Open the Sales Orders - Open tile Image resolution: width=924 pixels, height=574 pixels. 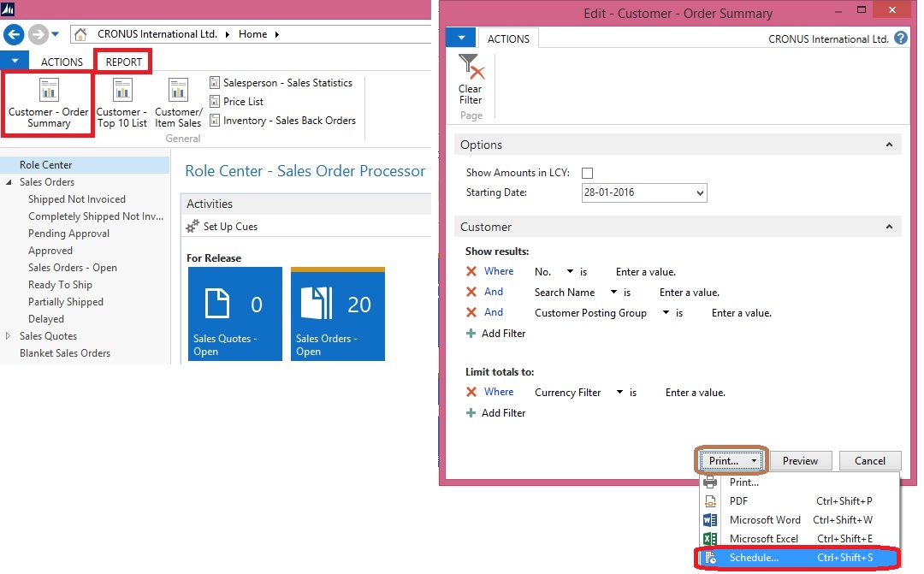pyautogui.click(x=337, y=314)
